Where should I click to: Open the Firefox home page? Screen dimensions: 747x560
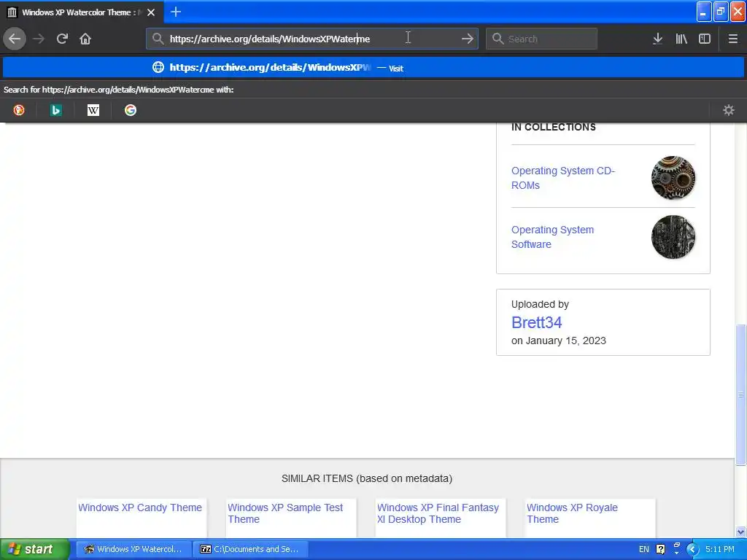(x=85, y=39)
